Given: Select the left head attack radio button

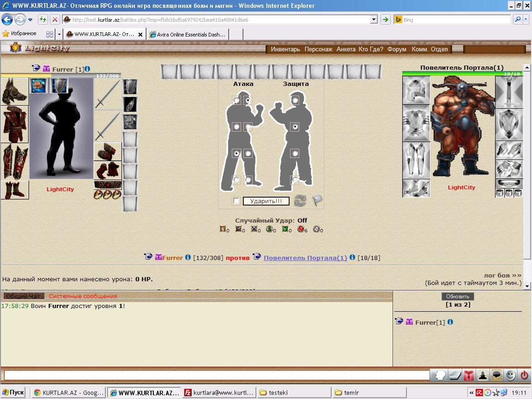Looking at the screenshot, I should pos(237,100).
